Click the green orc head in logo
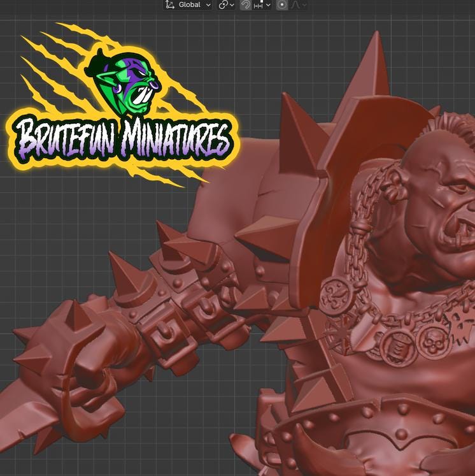Screen dimensions: 475x476 click(128, 84)
